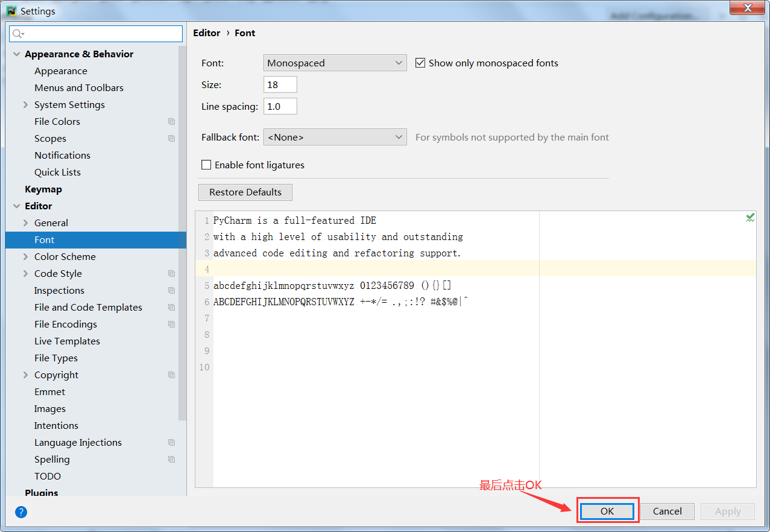The width and height of the screenshot is (770, 532).
Task: Open File Types settings
Action: pyautogui.click(x=56, y=358)
